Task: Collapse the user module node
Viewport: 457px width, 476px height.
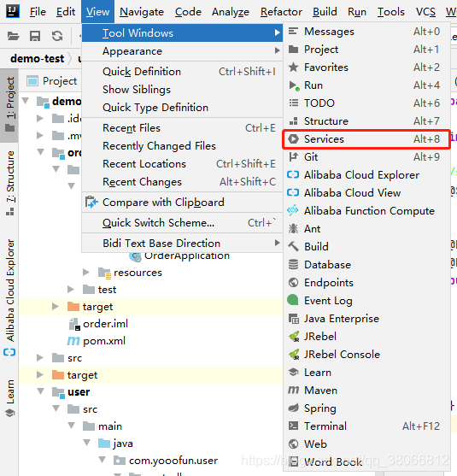Action: pos(40,391)
